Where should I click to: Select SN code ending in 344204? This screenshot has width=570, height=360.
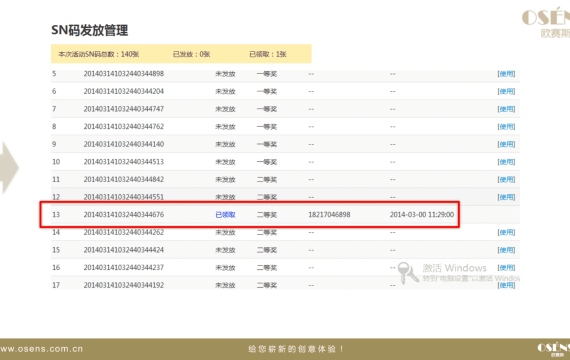(124, 91)
